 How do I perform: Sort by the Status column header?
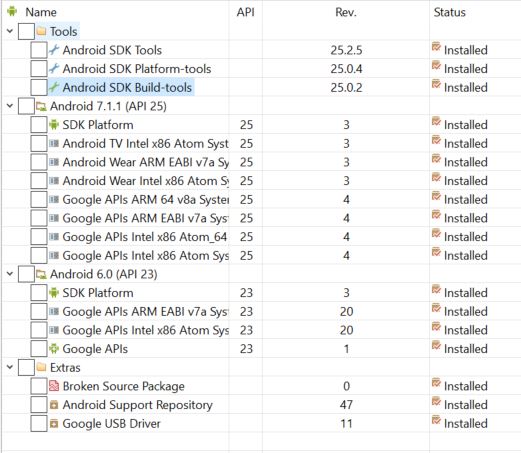tap(449, 12)
